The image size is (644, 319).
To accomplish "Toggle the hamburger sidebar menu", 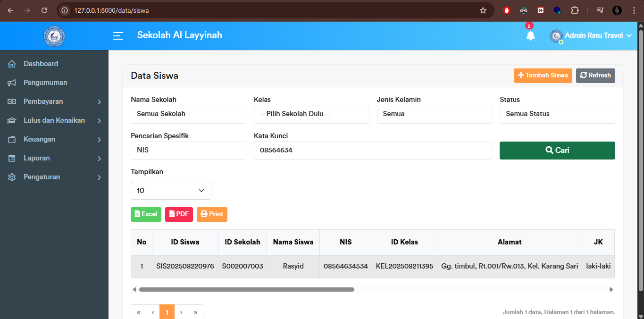I will pos(118,36).
